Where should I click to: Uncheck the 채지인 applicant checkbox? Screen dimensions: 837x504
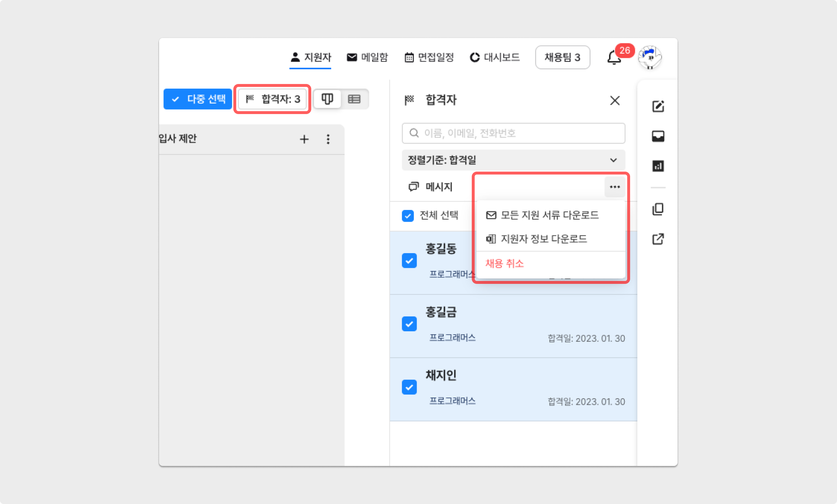(409, 387)
